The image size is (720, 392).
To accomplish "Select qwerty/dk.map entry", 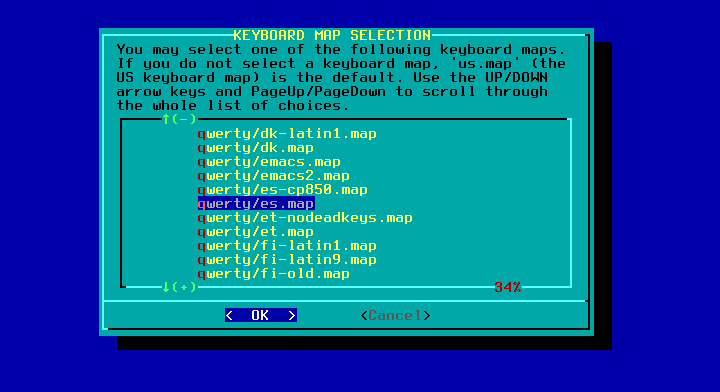I will point(256,148).
